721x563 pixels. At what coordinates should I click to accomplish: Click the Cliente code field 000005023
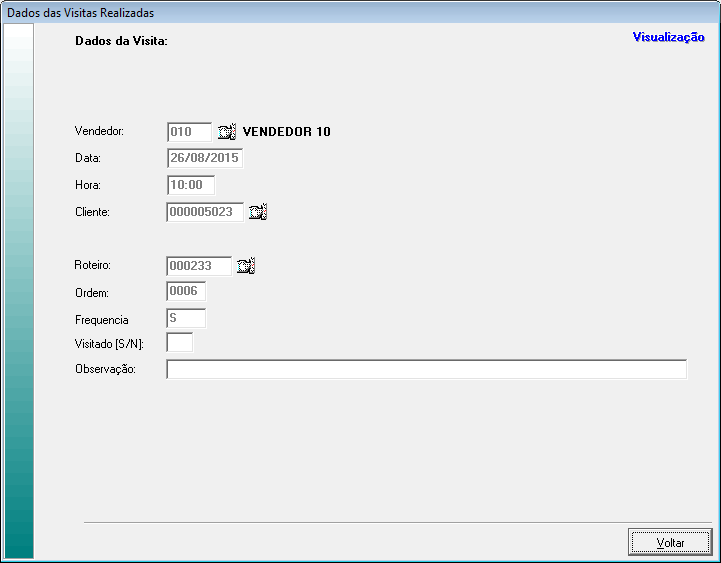[x=205, y=212]
